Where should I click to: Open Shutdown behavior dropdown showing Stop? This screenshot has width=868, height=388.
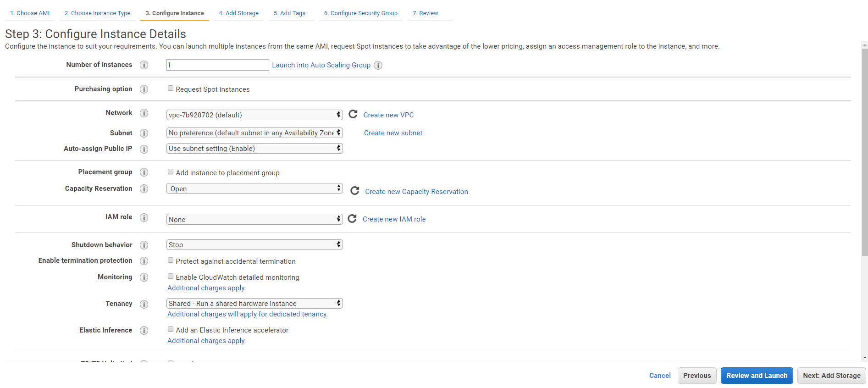coord(254,244)
